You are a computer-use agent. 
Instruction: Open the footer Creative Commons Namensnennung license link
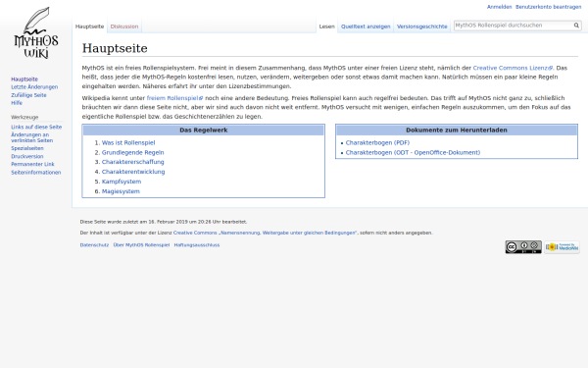click(x=265, y=233)
